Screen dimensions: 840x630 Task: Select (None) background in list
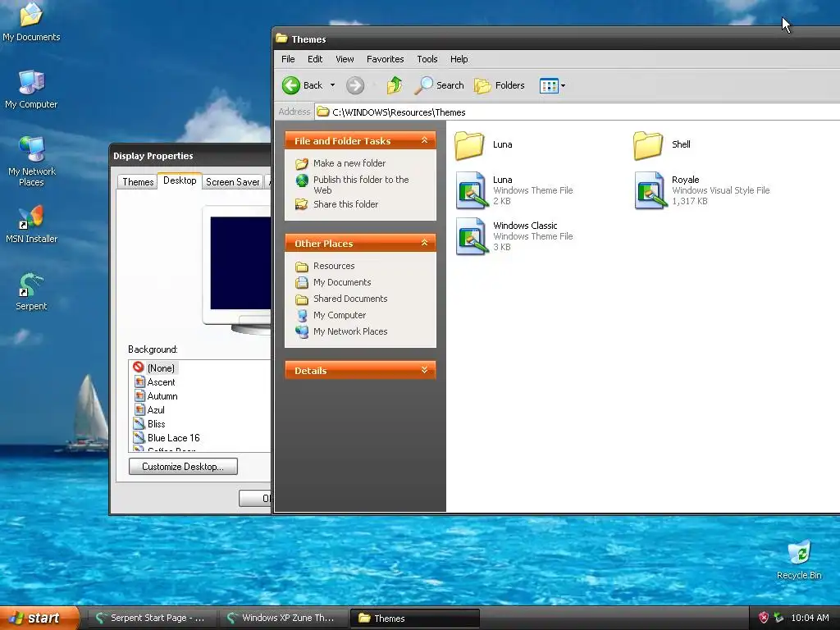click(x=161, y=368)
